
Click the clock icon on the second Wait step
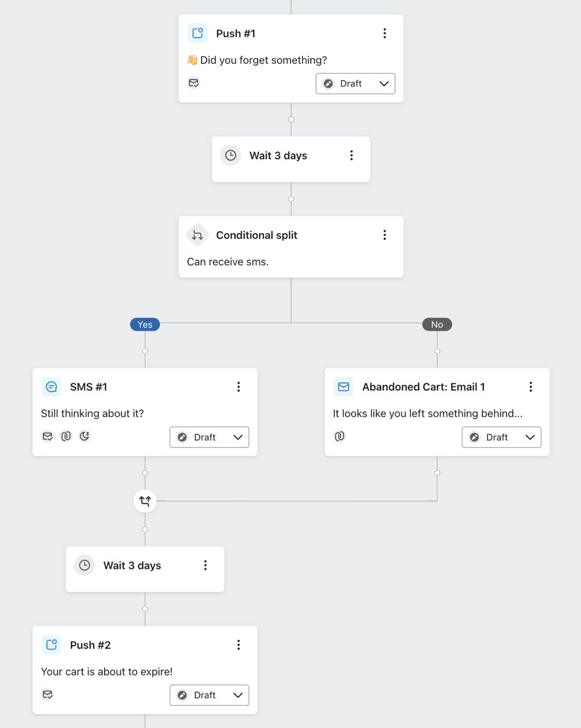click(x=84, y=565)
